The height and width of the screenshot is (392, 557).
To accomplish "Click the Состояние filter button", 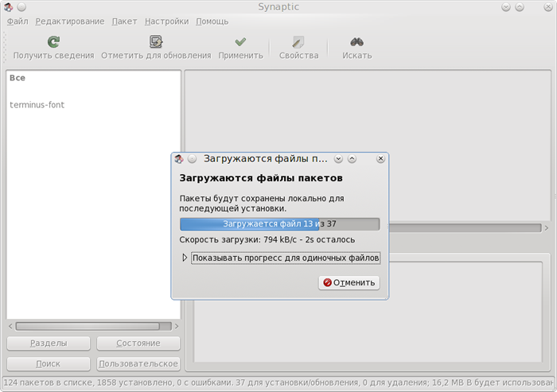I will click(138, 343).
